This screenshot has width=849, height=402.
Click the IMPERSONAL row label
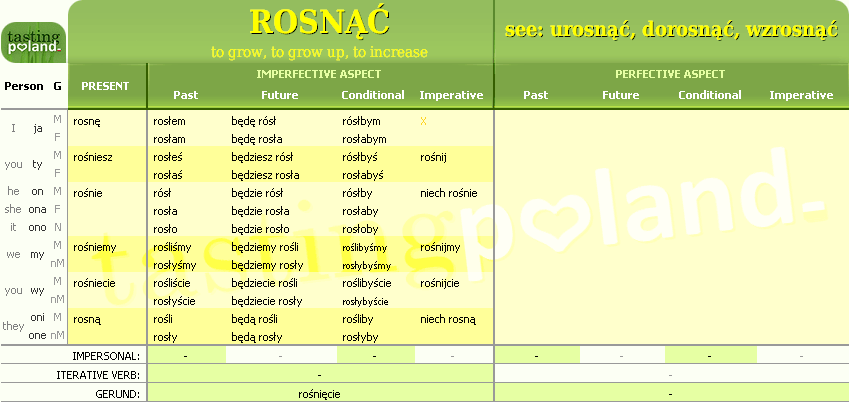pyautogui.click(x=106, y=356)
